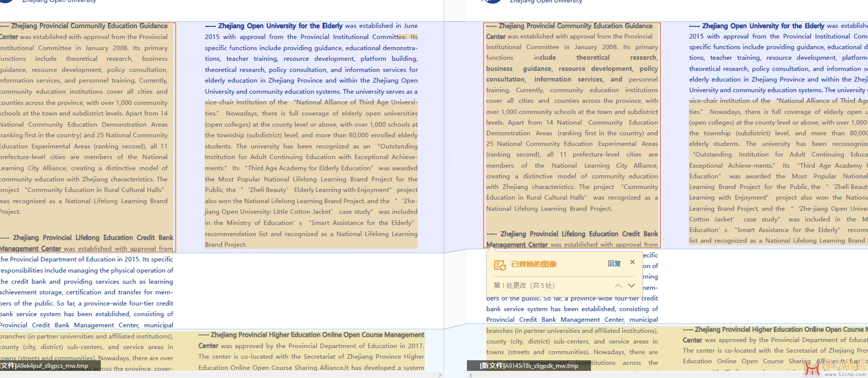Click the scroll-right arrow of the old file pane

[440, 375]
